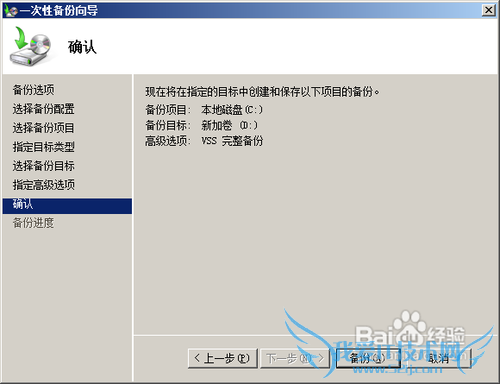Click the backup wizard title bar icon
Screen dimensions: 500x384
pos(11,11)
